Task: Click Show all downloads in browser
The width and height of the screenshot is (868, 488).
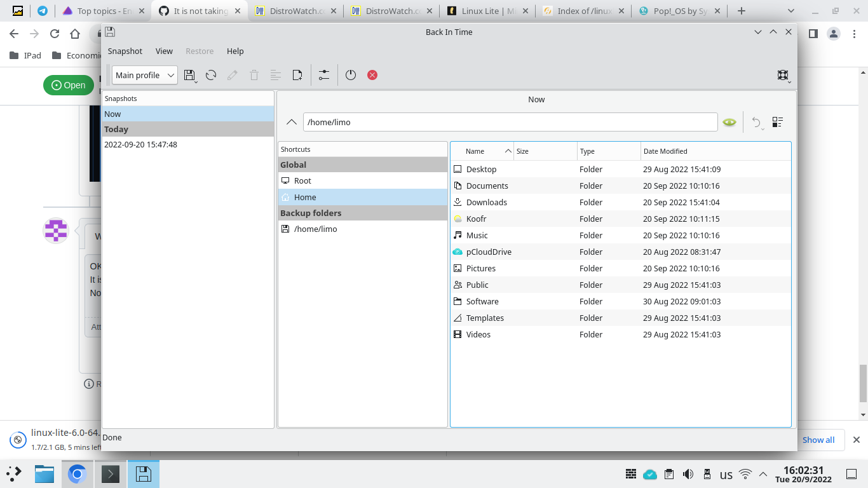Action: [x=818, y=440]
